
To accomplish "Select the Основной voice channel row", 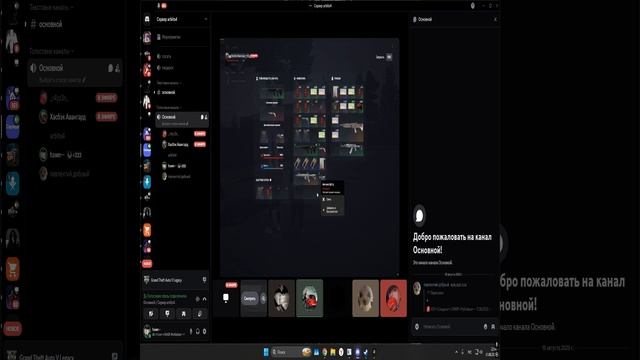I will point(182,119).
